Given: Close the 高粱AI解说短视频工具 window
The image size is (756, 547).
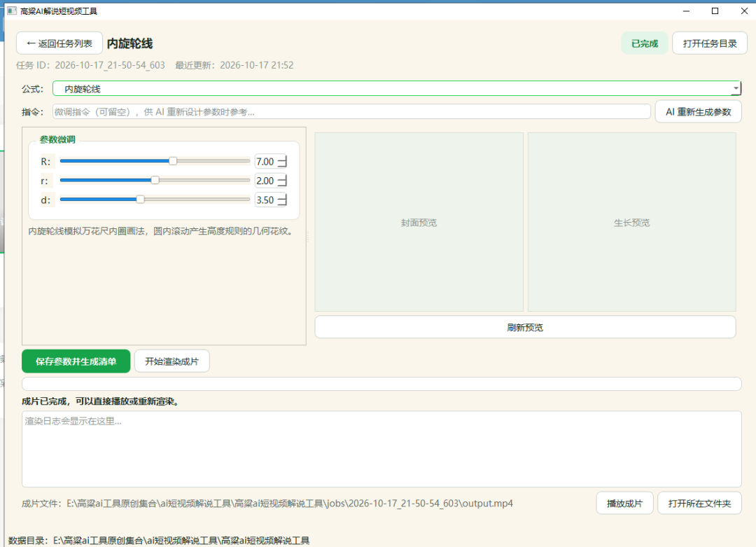Looking at the screenshot, I should pyautogui.click(x=744, y=11).
